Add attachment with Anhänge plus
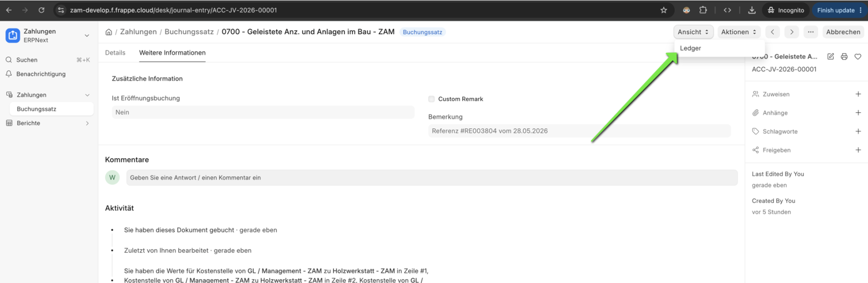 [x=858, y=113]
